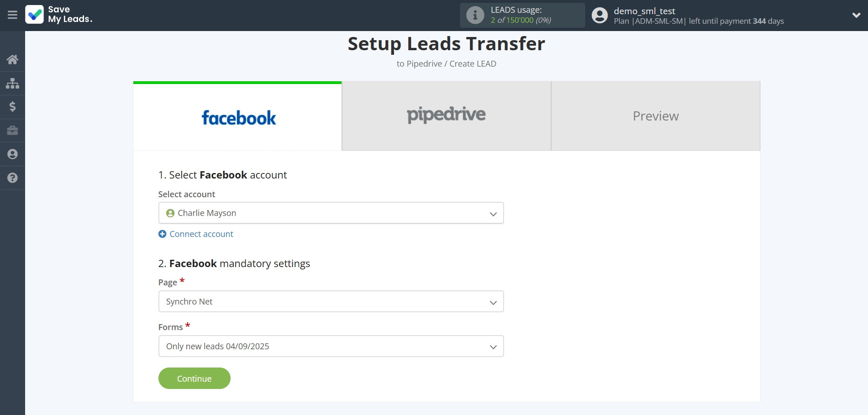The width and height of the screenshot is (868, 415).
Task: Go to the Home dashboard icon
Action: (x=12, y=59)
